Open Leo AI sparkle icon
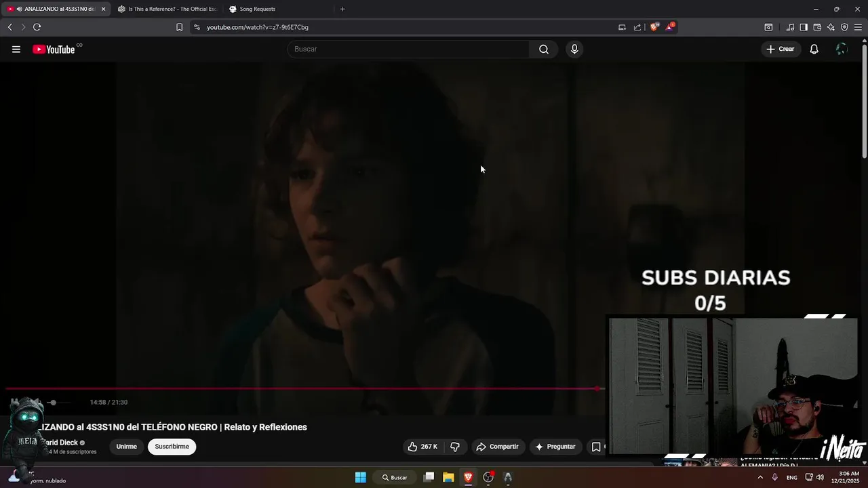This screenshot has height=488, width=868. [x=831, y=27]
